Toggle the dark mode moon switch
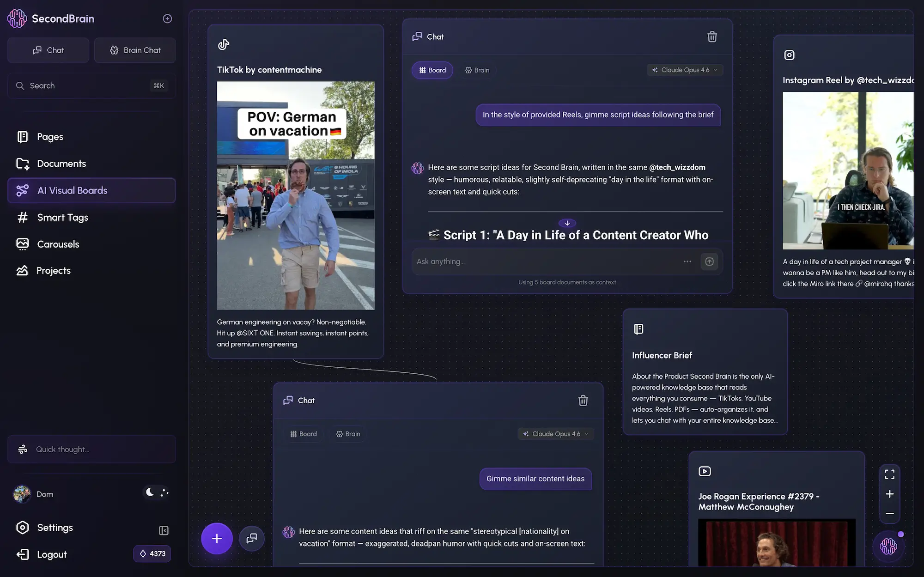The image size is (924, 577). (x=157, y=493)
